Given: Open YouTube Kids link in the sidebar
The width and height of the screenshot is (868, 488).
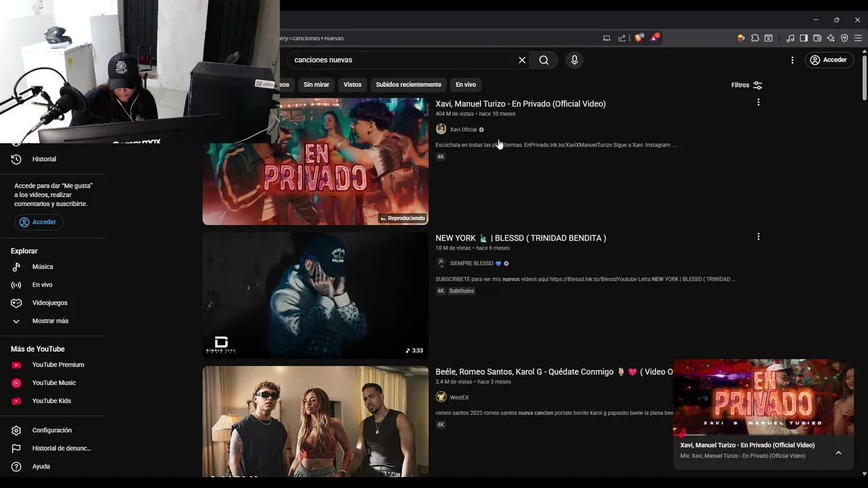Looking at the screenshot, I should click(x=52, y=401).
